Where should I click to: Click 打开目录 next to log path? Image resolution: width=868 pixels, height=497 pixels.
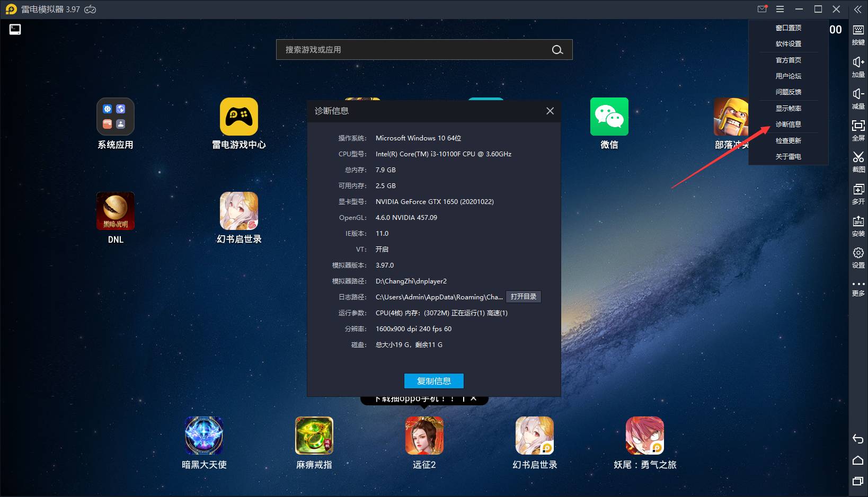pos(523,297)
